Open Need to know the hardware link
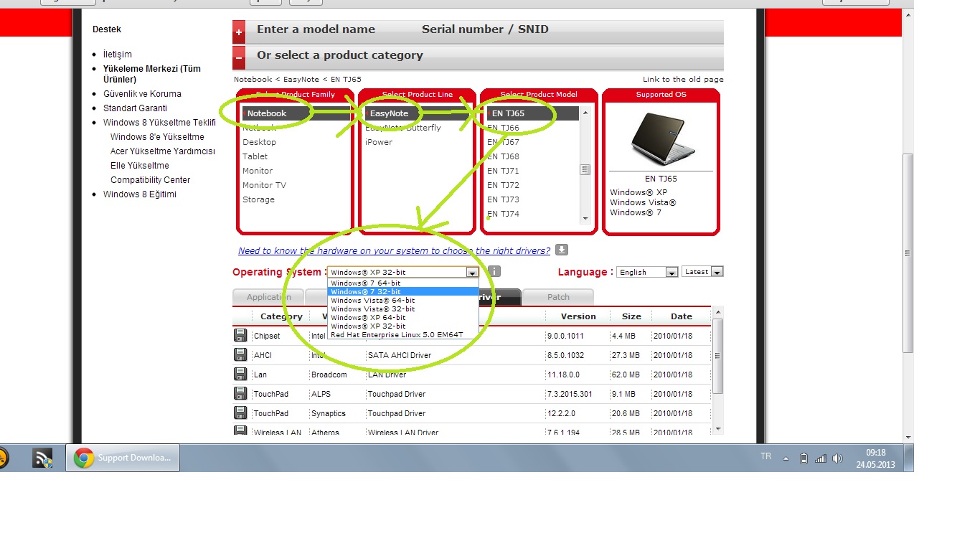Screen dimensions: 980x551 395,250
